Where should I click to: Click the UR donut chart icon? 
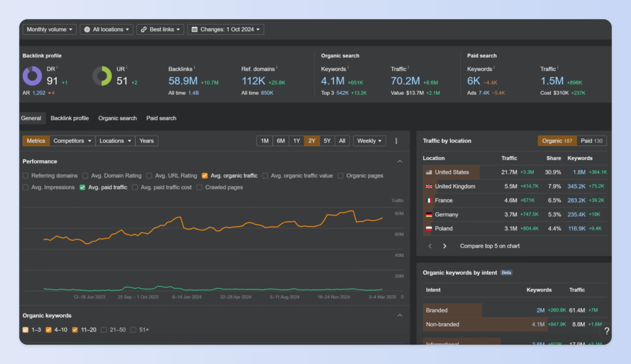[102, 76]
